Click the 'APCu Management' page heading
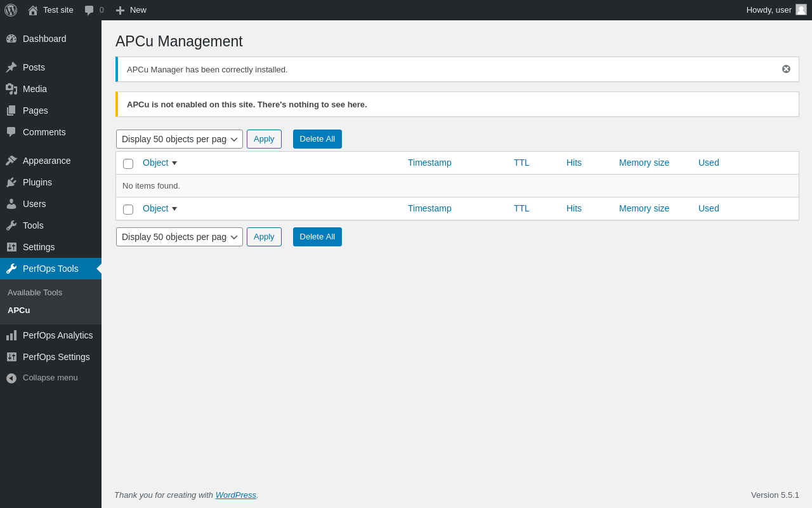This screenshot has width=812, height=508. [x=179, y=41]
